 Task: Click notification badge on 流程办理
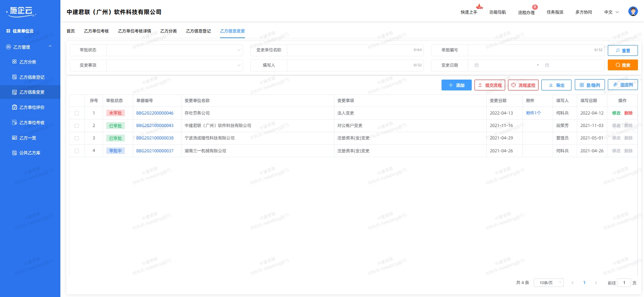pos(535,7)
